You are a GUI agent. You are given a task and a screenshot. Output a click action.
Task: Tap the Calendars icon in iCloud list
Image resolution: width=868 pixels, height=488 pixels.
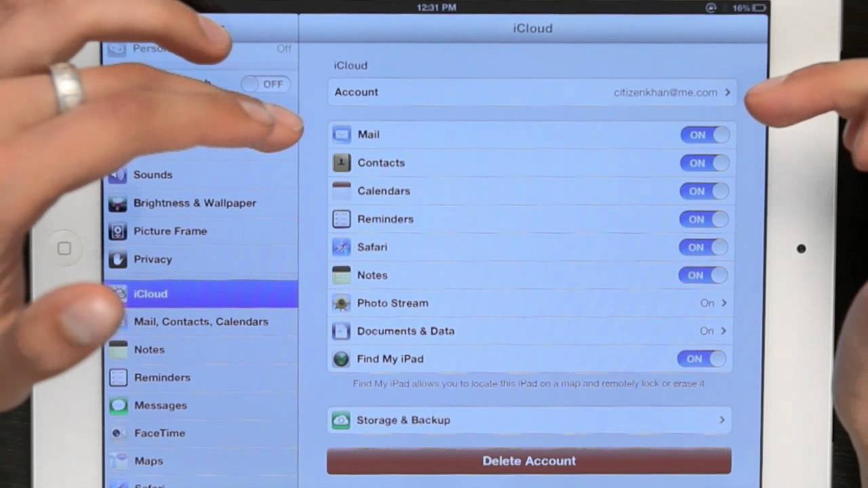coord(342,190)
